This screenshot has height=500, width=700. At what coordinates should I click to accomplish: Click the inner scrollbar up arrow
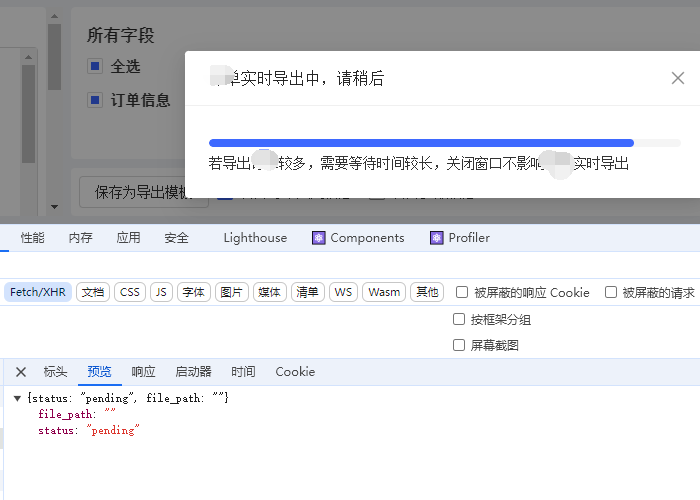(x=28, y=57)
